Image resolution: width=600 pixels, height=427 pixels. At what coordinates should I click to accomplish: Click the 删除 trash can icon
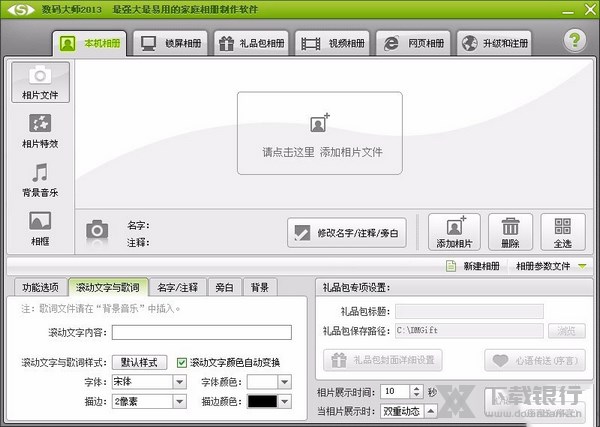pos(510,231)
